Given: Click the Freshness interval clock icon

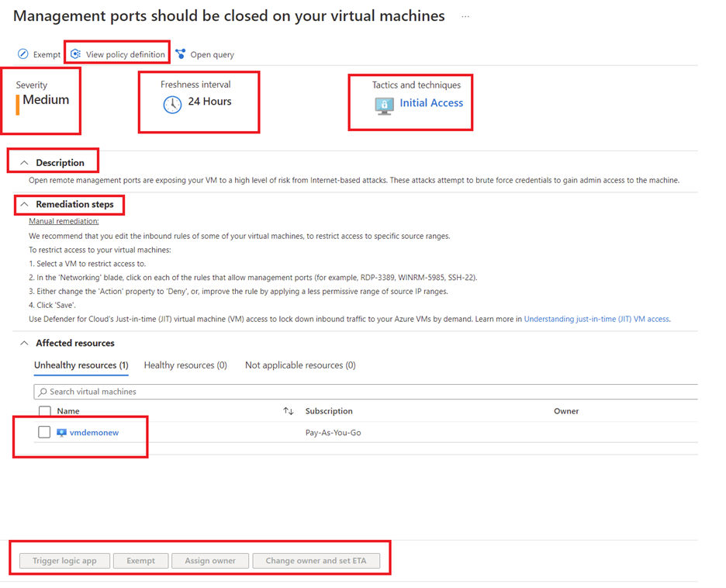Looking at the screenshot, I should click(x=172, y=105).
